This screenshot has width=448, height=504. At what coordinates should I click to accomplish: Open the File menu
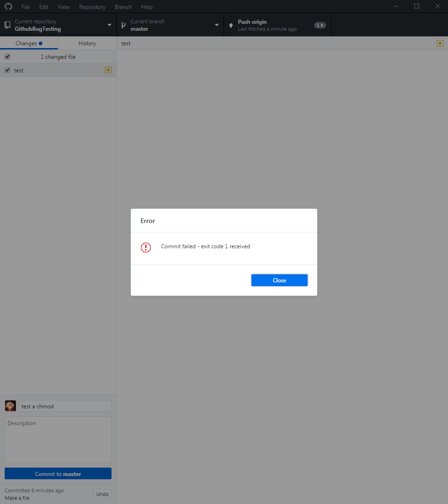[26, 7]
